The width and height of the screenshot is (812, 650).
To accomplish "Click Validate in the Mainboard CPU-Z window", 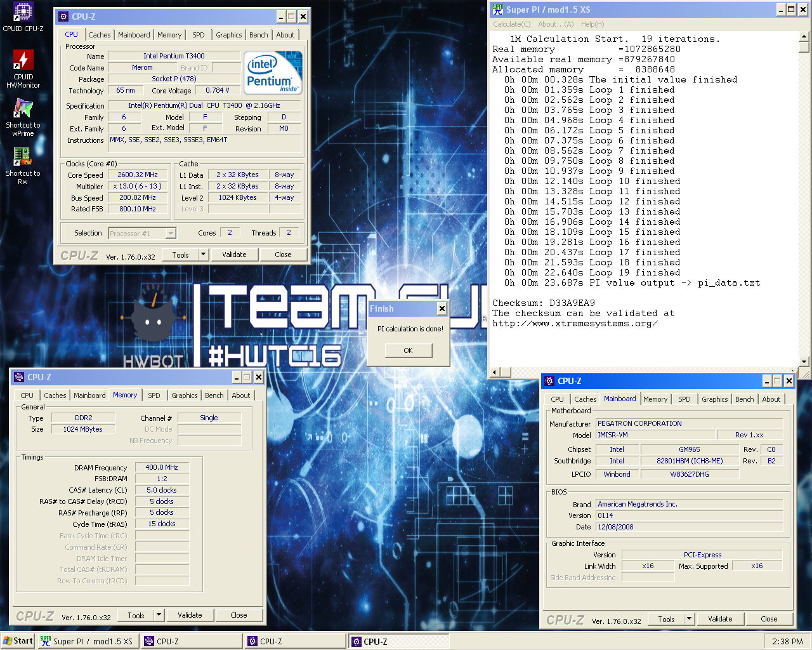I will point(720,619).
